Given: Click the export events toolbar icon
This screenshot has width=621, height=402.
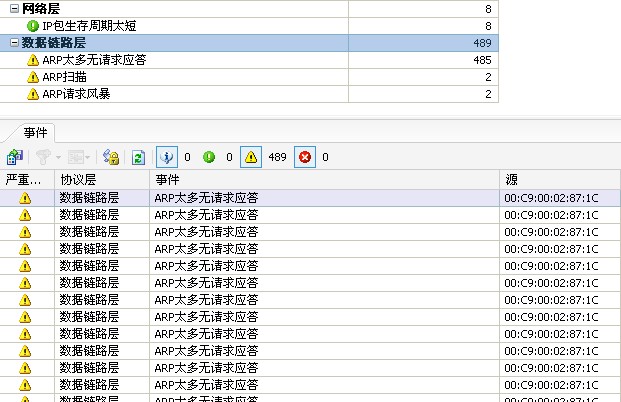Looking at the screenshot, I should click(15, 157).
